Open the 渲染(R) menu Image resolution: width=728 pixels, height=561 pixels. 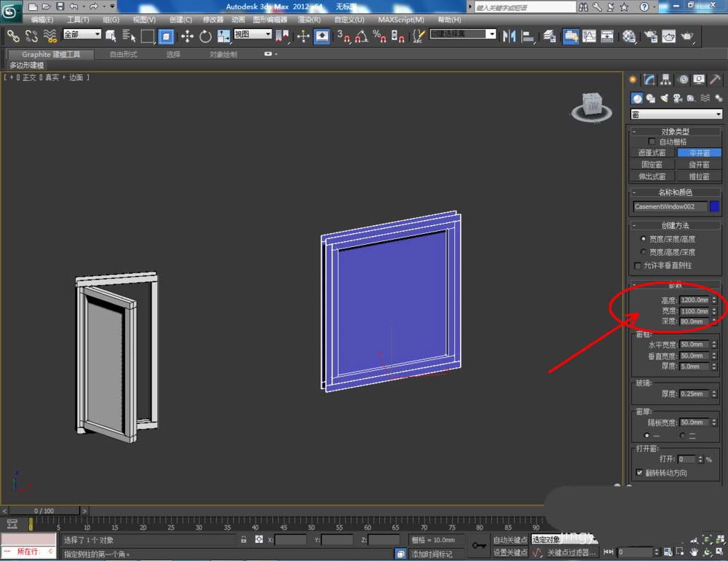(x=309, y=20)
